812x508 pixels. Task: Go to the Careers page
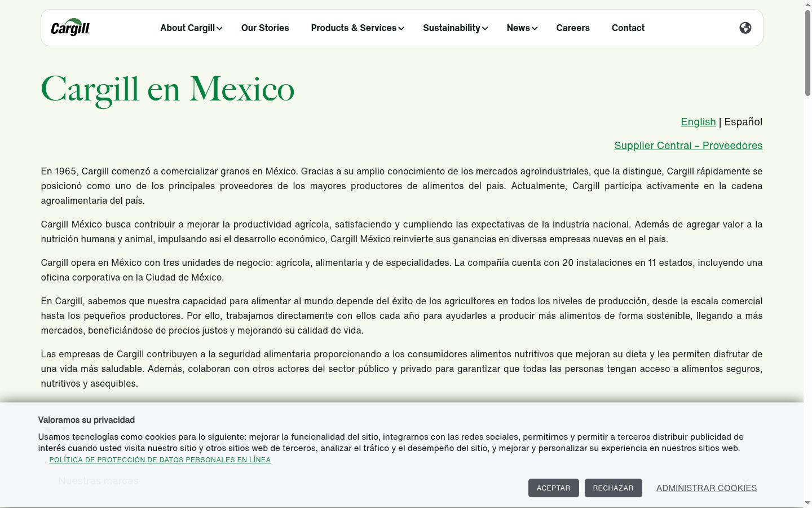573,28
